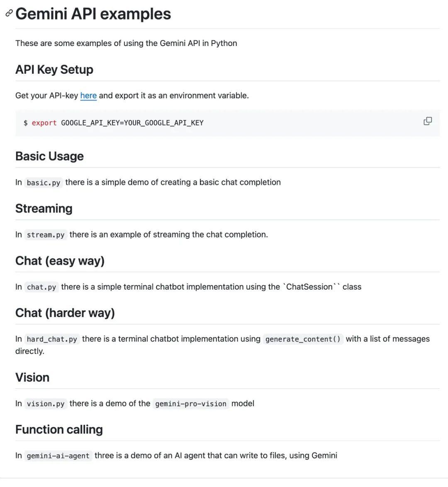
Task: Select the Streaming heading
Action: pos(44,208)
